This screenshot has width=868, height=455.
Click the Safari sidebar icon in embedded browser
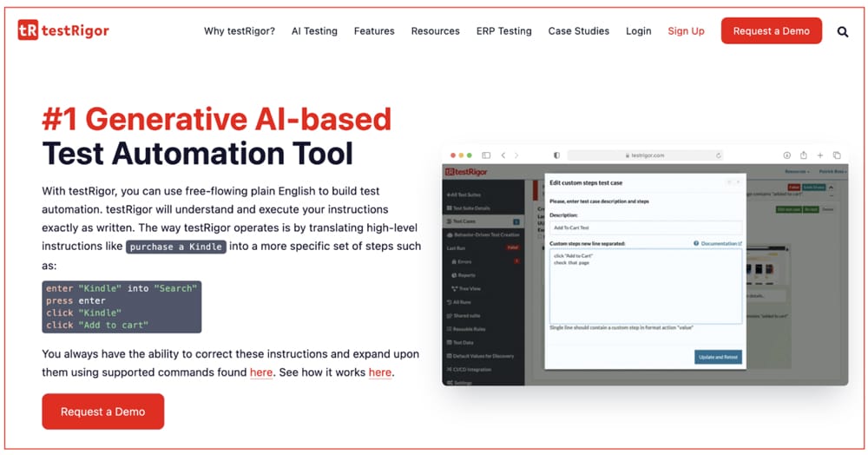486,155
